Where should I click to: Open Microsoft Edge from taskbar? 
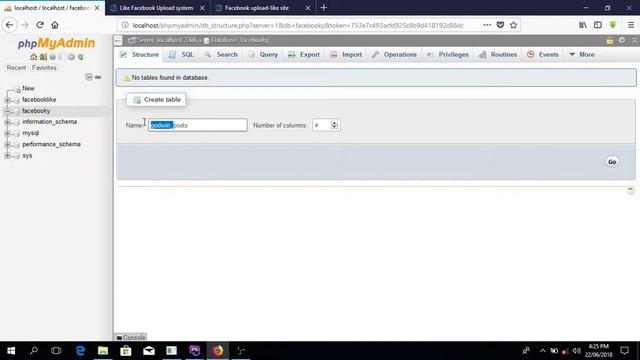point(80,351)
